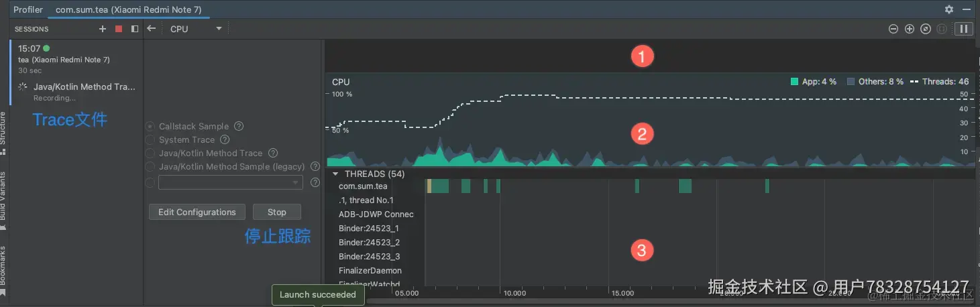Start a new profiling session with plus icon
The image size is (980, 307).
(103, 29)
